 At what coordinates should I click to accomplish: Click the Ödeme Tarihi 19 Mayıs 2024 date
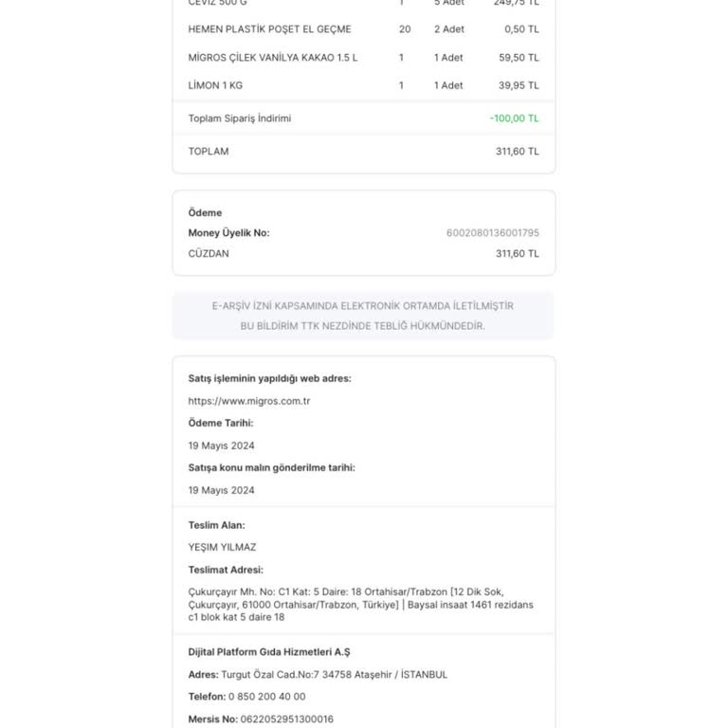click(221, 446)
